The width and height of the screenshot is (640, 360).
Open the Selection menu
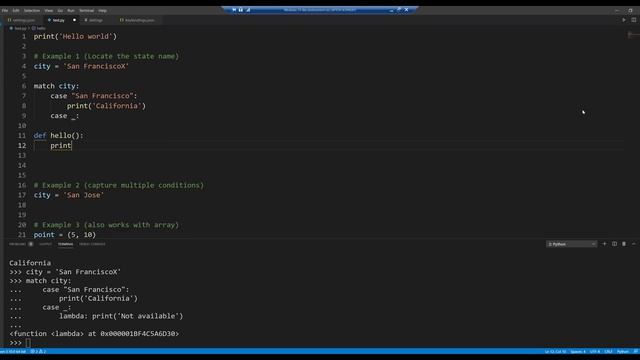point(31,11)
